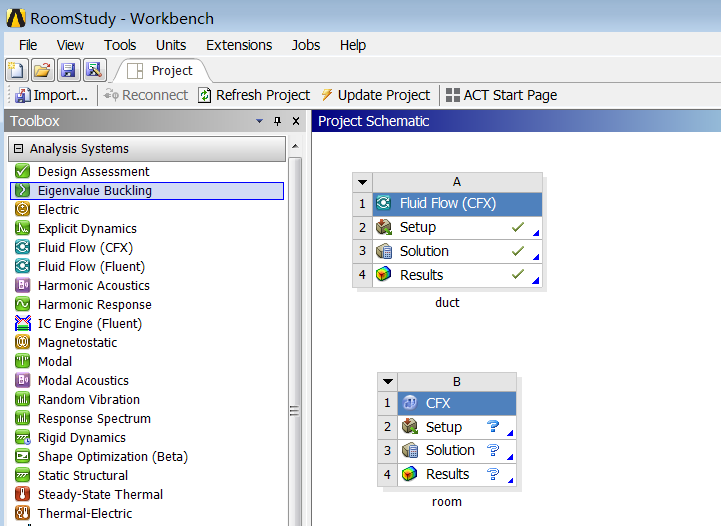Open the Units menu
Image resolution: width=721 pixels, height=526 pixels.
171,45
